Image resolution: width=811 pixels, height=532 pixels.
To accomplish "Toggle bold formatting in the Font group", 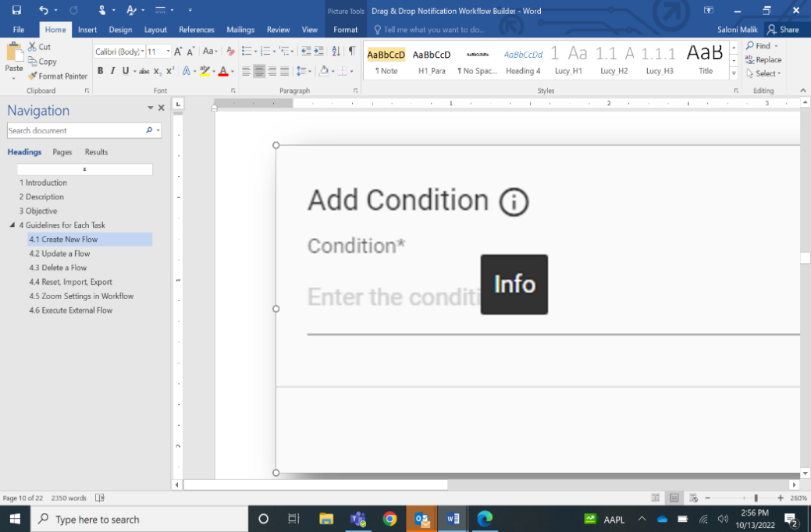I will (x=100, y=71).
